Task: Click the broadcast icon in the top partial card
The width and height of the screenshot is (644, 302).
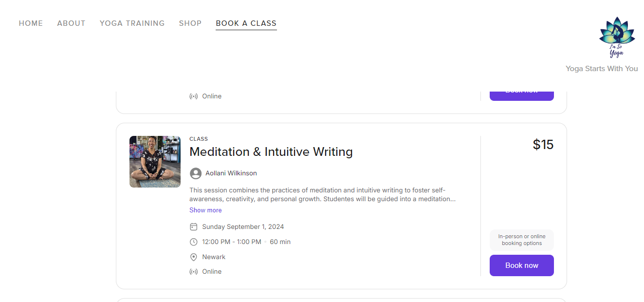Action: pos(194,96)
